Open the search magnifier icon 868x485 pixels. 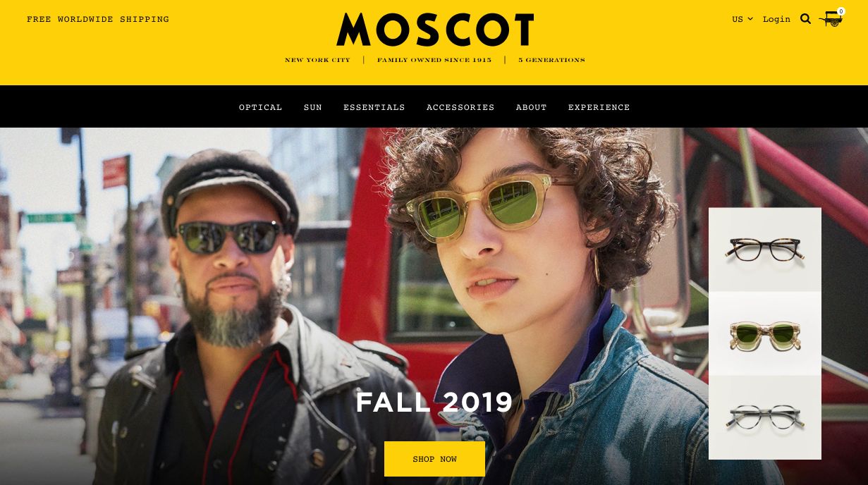(806, 19)
